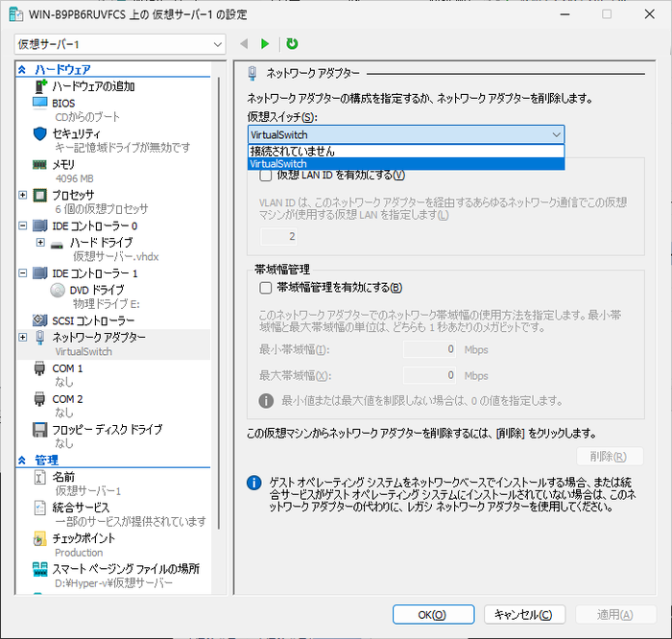
Task: Expand the hard drive tree node
Action: (40, 243)
